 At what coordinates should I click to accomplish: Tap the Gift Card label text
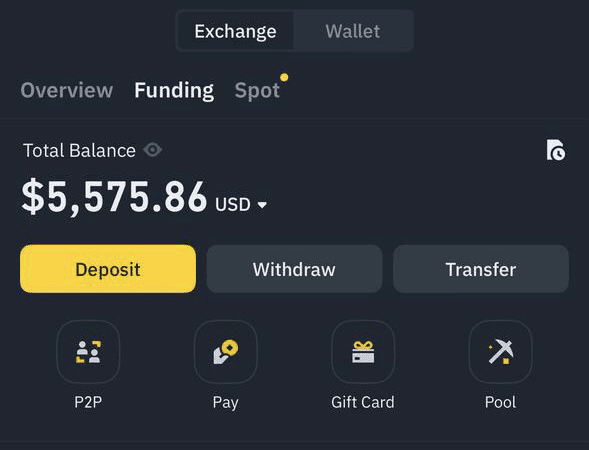click(x=363, y=402)
